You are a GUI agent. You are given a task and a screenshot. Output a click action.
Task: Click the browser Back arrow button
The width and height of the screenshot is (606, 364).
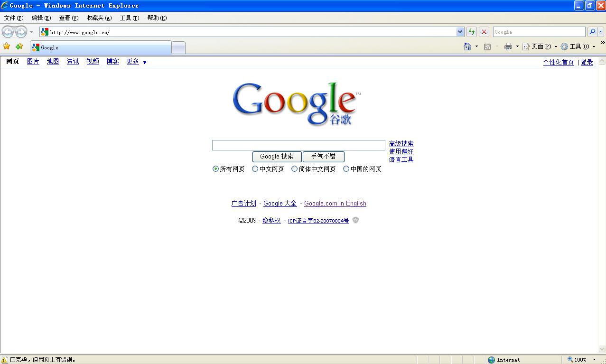pyautogui.click(x=8, y=32)
